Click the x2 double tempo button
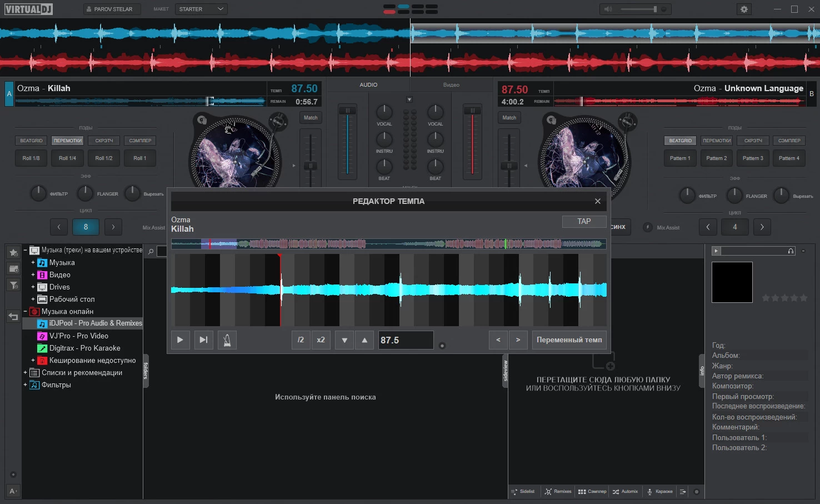820x504 pixels. [x=321, y=340]
